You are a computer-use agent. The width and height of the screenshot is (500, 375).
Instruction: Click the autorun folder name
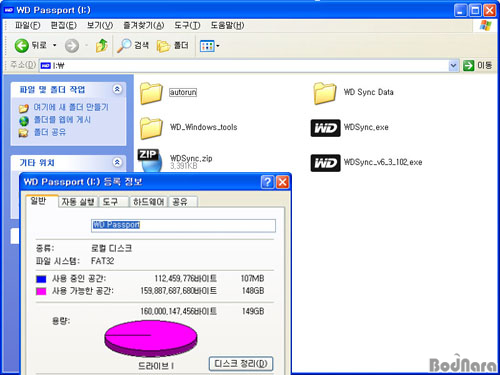(x=183, y=92)
